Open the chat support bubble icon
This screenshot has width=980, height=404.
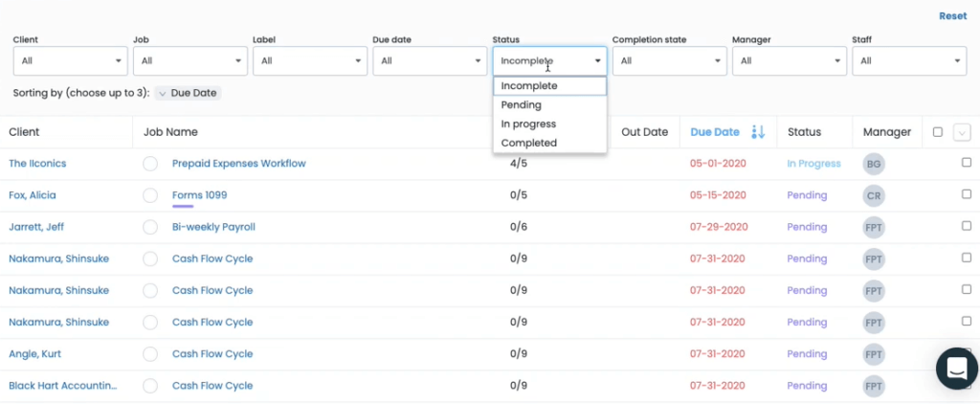(x=957, y=369)
